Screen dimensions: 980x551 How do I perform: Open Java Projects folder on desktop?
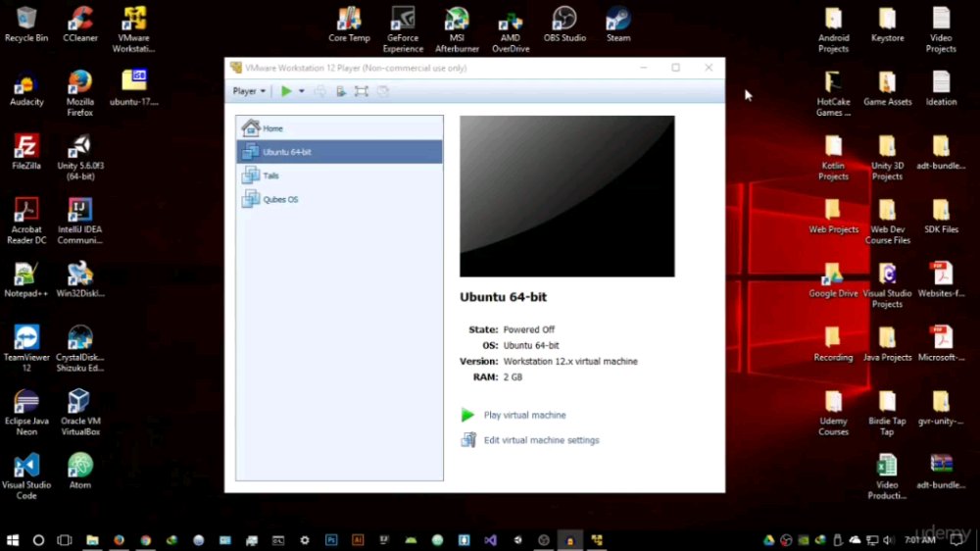point(888,344)
